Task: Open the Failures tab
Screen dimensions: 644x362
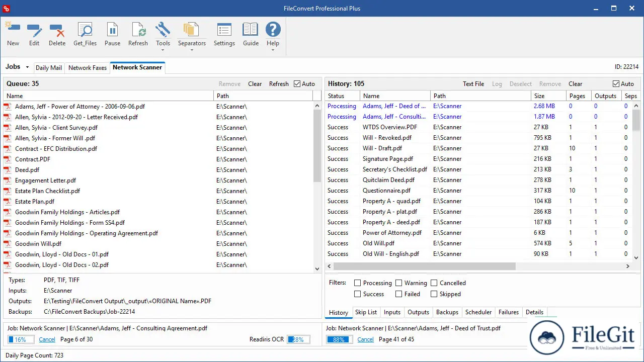Action: point(509,312)
